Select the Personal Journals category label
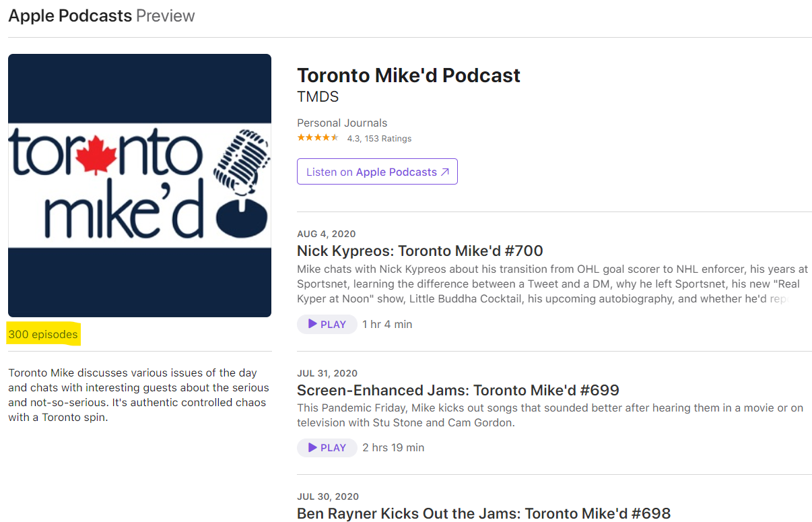This screenshot has width=812, height=522. tap(342, 123)
